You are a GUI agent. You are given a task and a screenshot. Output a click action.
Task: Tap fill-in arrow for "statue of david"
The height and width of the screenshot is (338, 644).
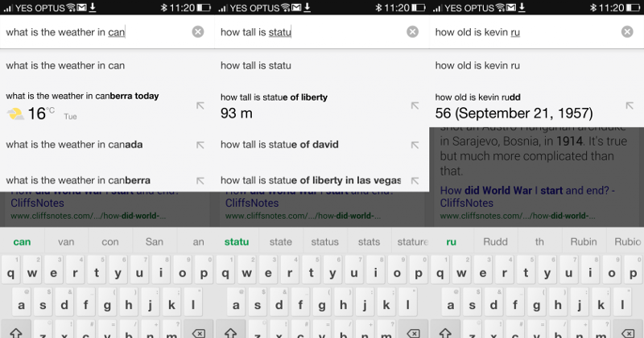(415, 145)
